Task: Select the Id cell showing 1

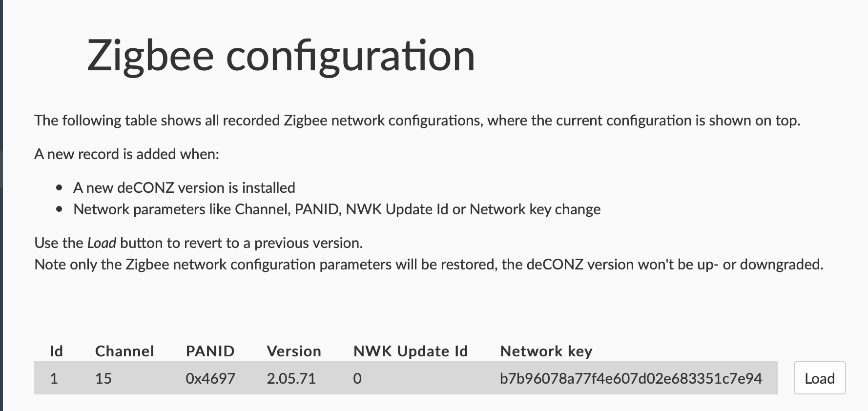Action: [54, 378]
